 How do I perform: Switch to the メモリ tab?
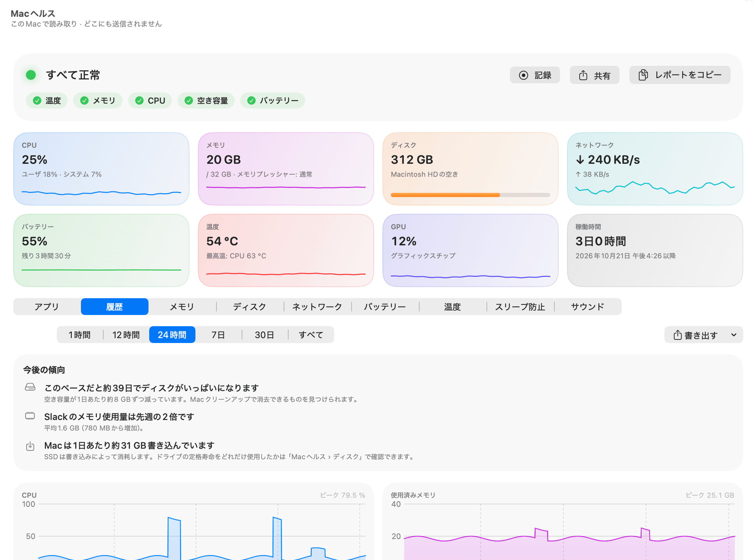182,307
